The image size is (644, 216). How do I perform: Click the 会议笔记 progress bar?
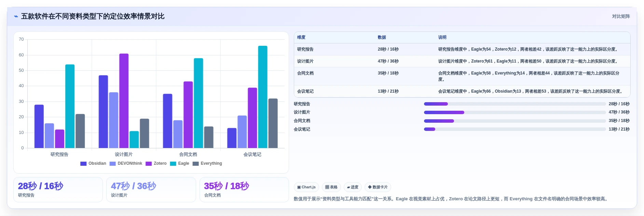(x=515, y=129)
